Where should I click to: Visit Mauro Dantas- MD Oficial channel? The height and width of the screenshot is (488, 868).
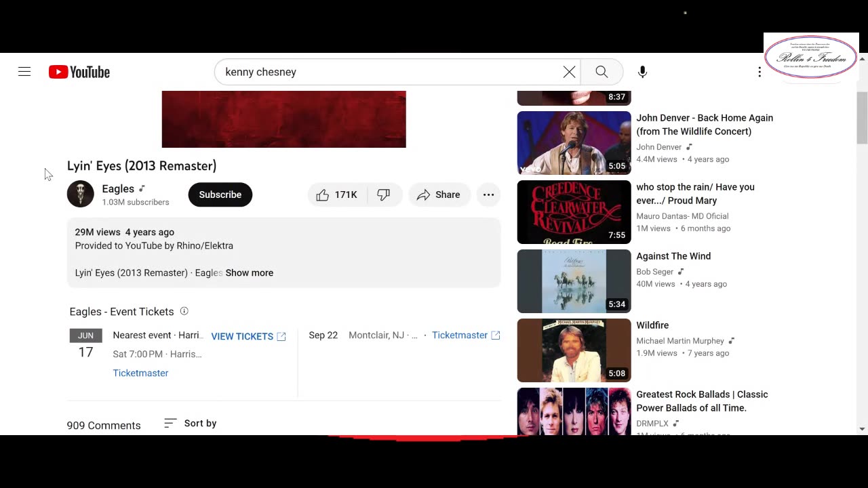tap(682, 216)
